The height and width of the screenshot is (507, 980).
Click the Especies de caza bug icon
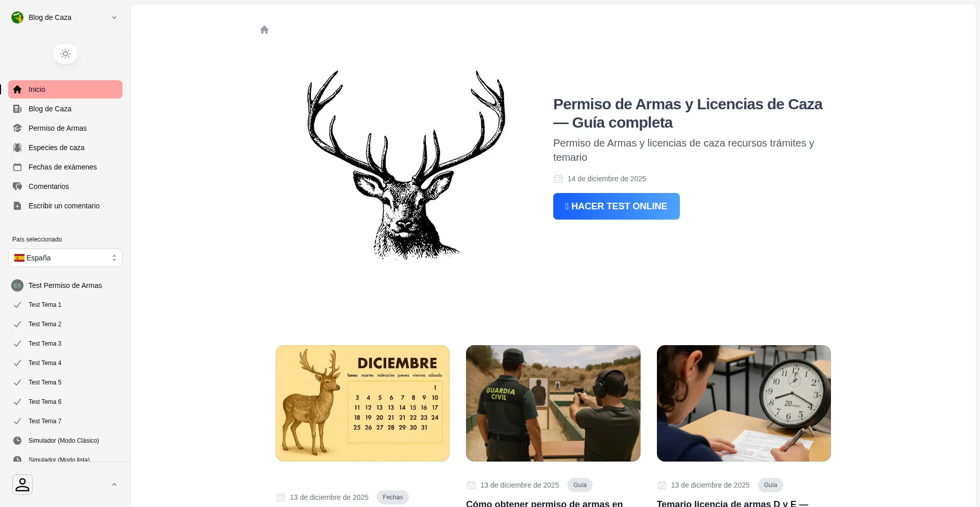[17, 148]
